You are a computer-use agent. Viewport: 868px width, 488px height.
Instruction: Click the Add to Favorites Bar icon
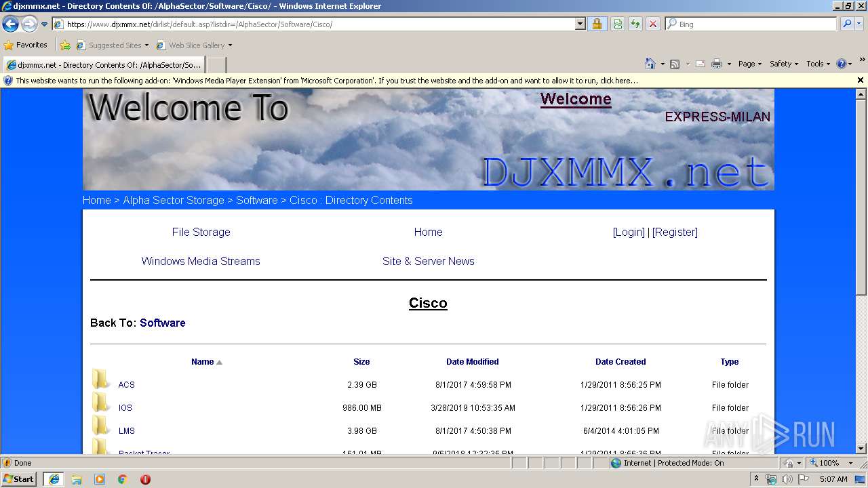(x=65, y=45)
